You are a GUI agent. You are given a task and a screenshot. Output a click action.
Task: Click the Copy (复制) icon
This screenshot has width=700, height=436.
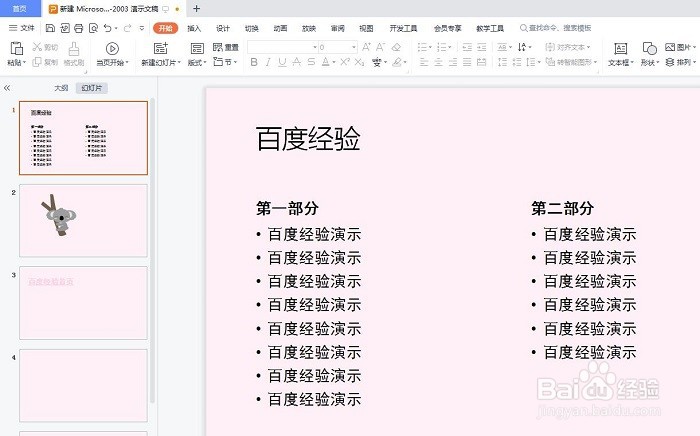coord(37,62)
